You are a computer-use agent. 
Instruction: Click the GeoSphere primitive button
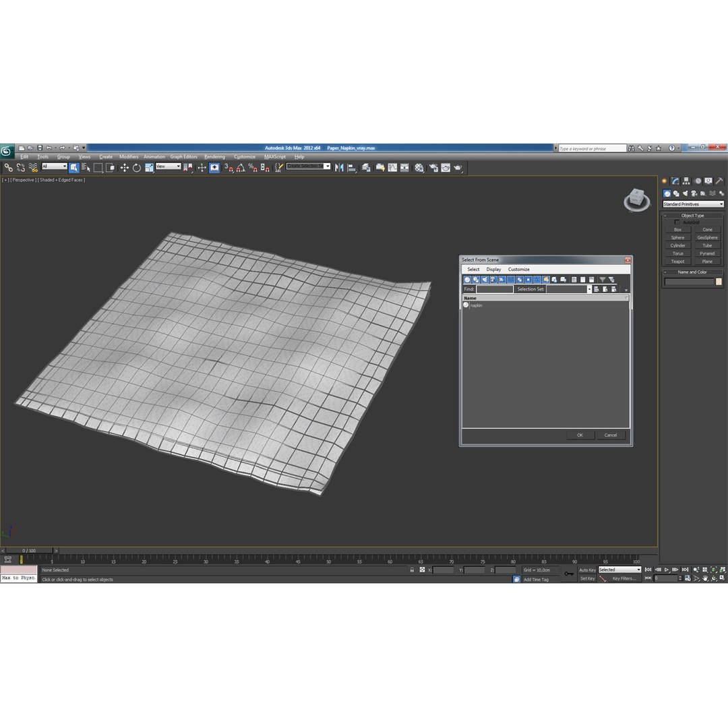(707, 238)
